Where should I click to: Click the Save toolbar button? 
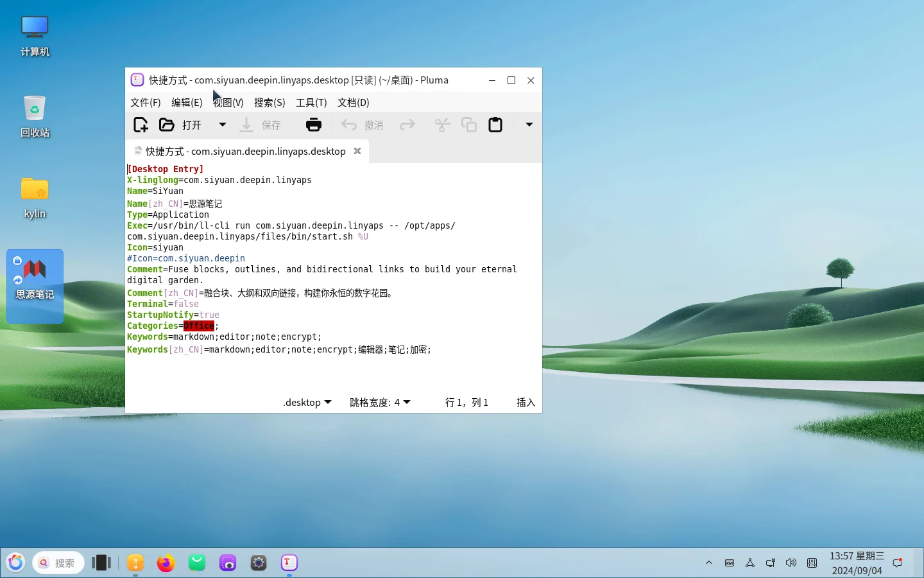point(261,125)
